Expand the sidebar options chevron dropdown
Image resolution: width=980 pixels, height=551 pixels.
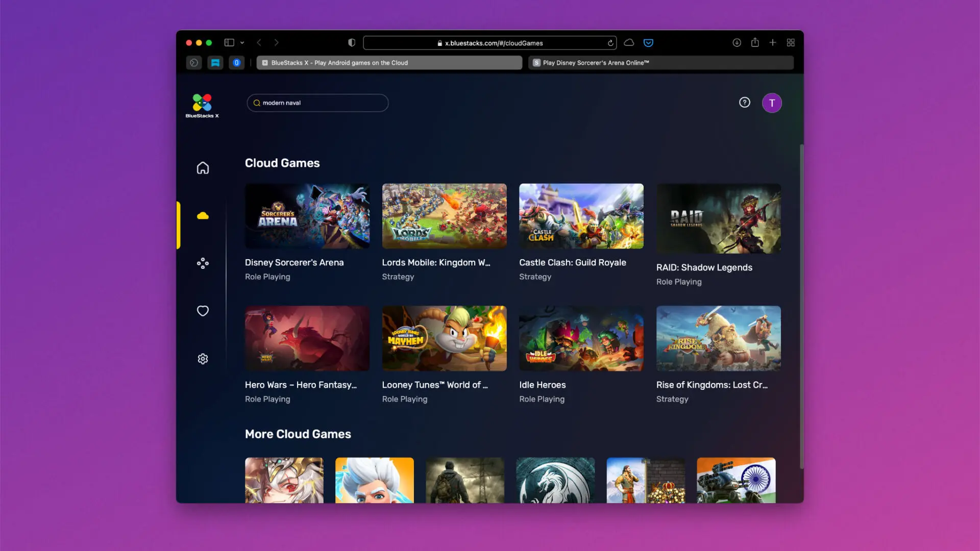(x=242, y=42)
